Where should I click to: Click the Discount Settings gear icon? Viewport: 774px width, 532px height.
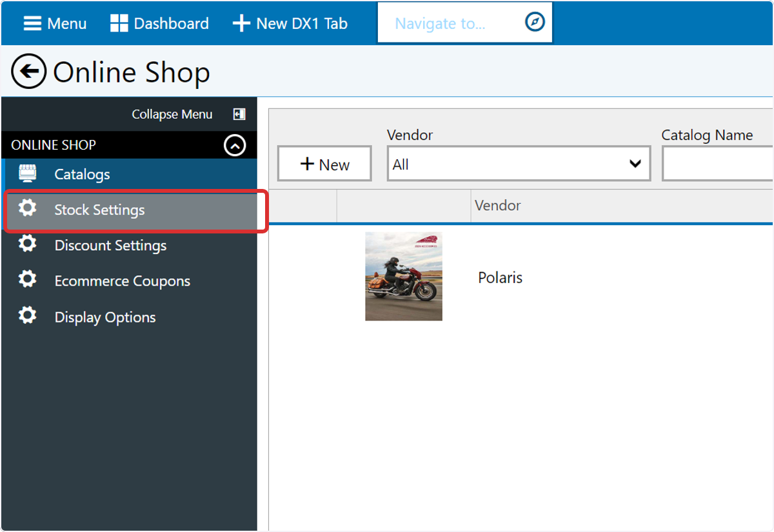[x=27, y=244]
